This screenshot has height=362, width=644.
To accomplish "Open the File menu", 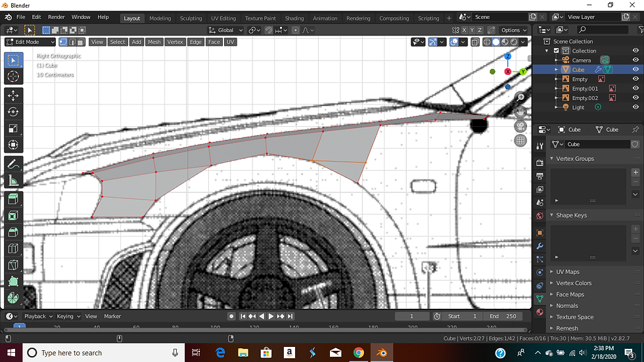I will click(20, 17).
